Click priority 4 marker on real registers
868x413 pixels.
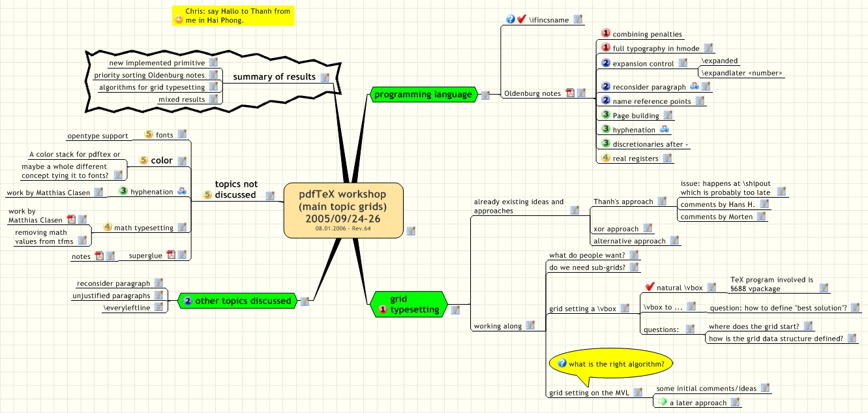605,158
